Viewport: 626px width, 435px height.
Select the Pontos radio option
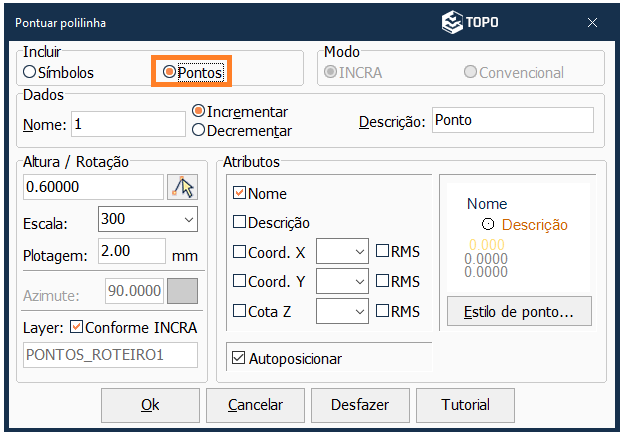coord(169,72)
